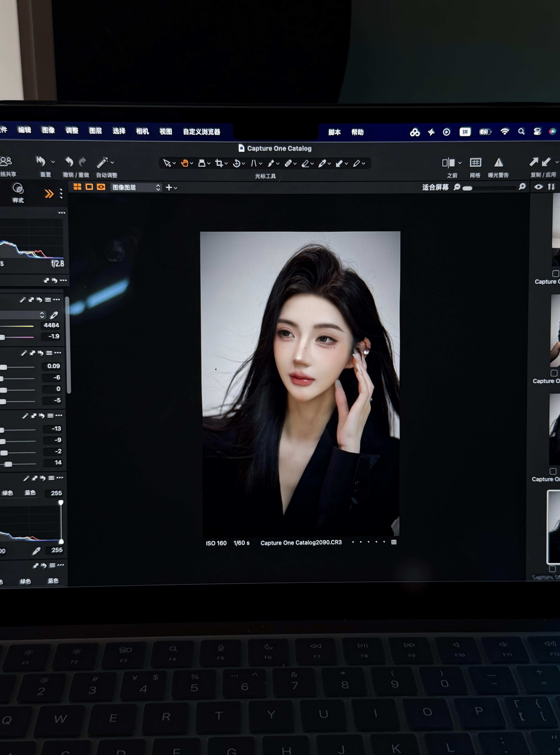Check the first browser thumbnail checkbox
This screenshot has width=560, height=755.
pos(555,274)
